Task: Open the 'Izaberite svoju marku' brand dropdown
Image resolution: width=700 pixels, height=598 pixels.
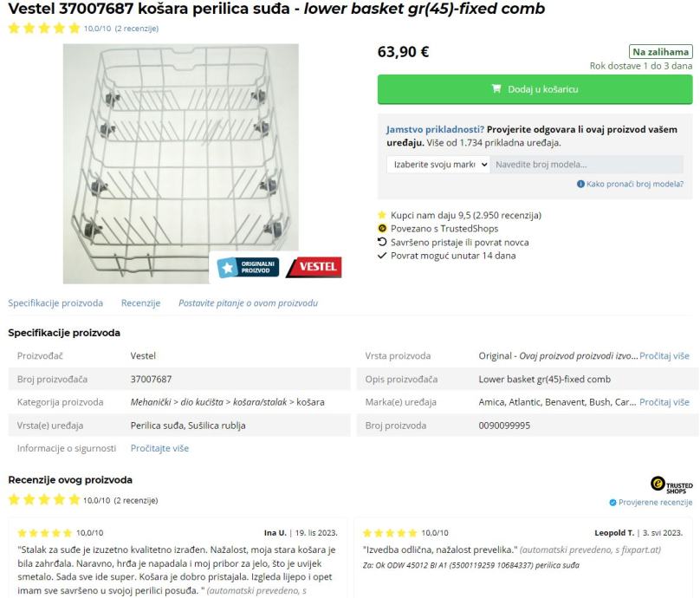Action: click(437, 164)
